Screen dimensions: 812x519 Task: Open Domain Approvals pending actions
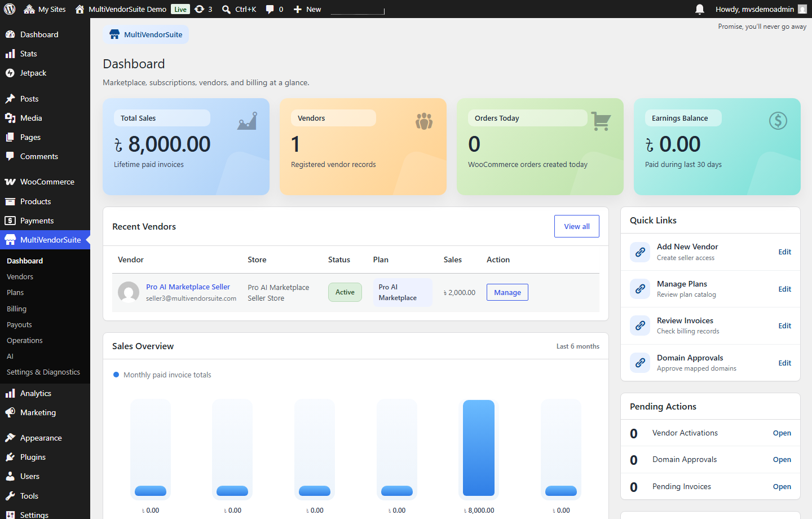click(x=782, y=459)
